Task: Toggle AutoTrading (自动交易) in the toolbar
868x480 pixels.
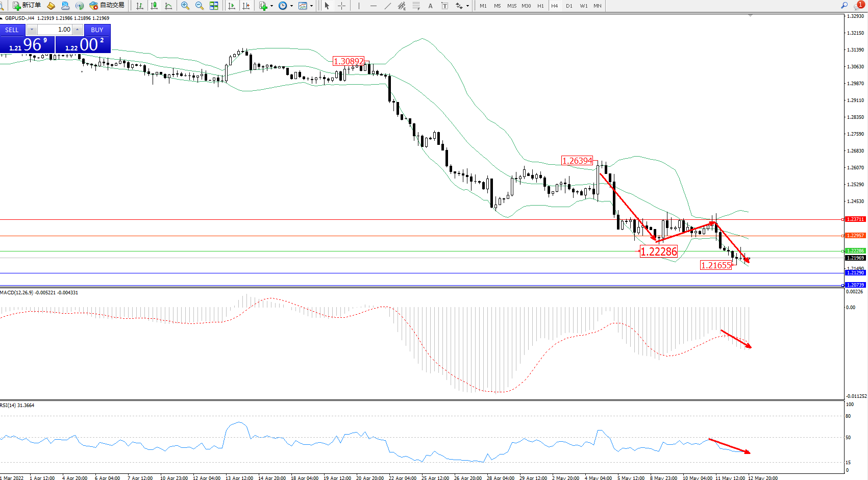Action: coord(107,6)
